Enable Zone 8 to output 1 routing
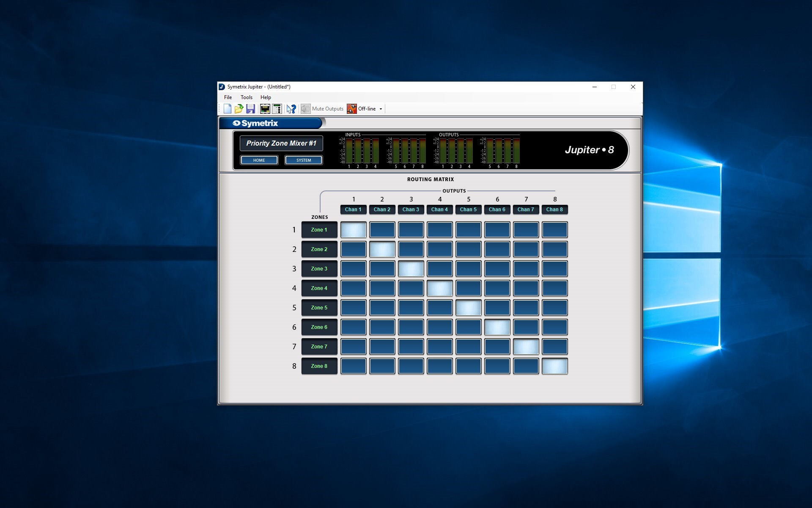This screenshot has height=508, width=812. 353,366
